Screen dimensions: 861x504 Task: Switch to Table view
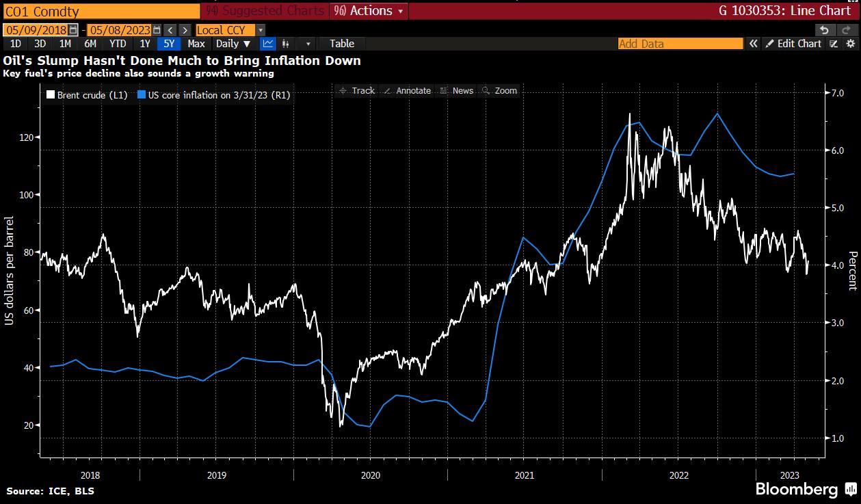pyautogui.click(x=342, y=44)
